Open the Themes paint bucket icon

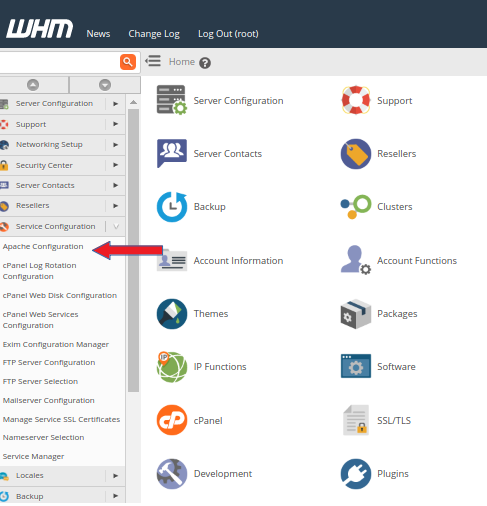[x=172, y=314]
